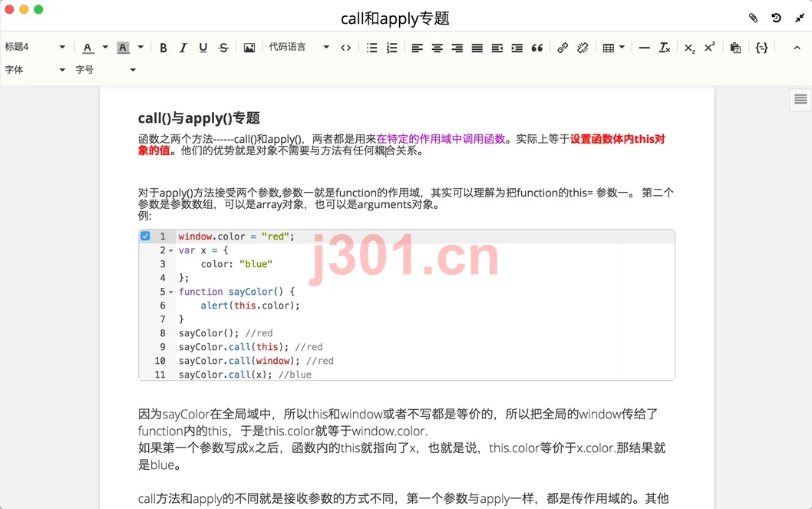This screenshot has width=812, height=509.
Task: Decrease indent of paragraph
Action: 497,48
